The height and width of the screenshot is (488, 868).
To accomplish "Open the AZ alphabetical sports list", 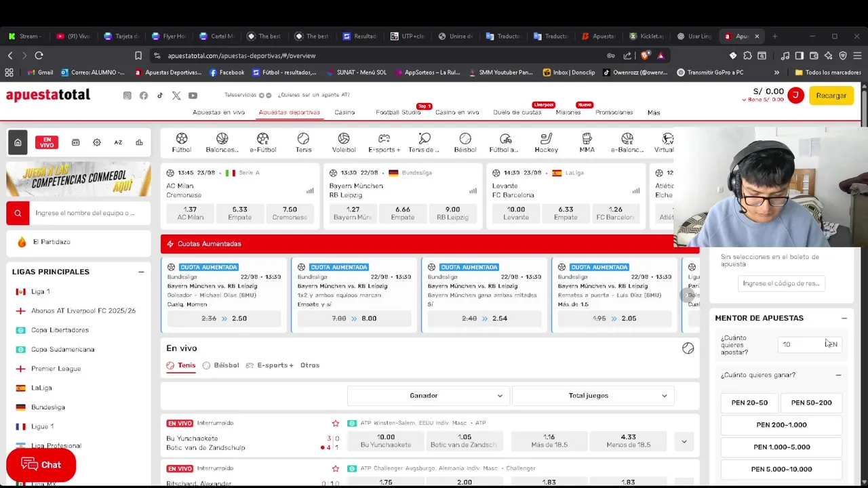I will tap(118, 142).
